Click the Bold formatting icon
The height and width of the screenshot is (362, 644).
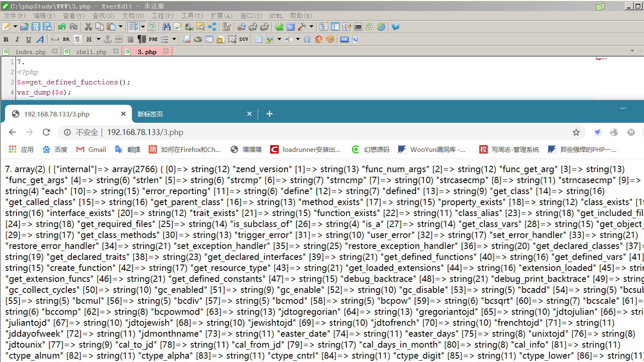[6, 39]
